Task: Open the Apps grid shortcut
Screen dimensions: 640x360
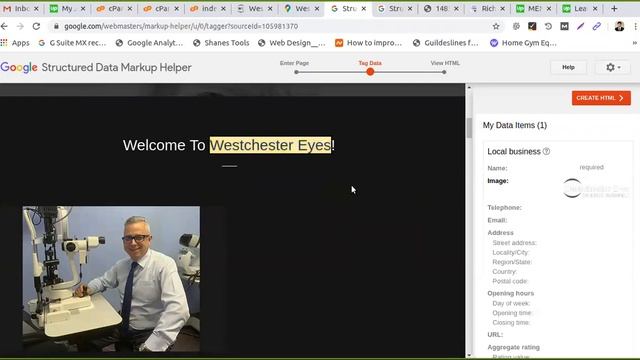Action: (15, 43)
